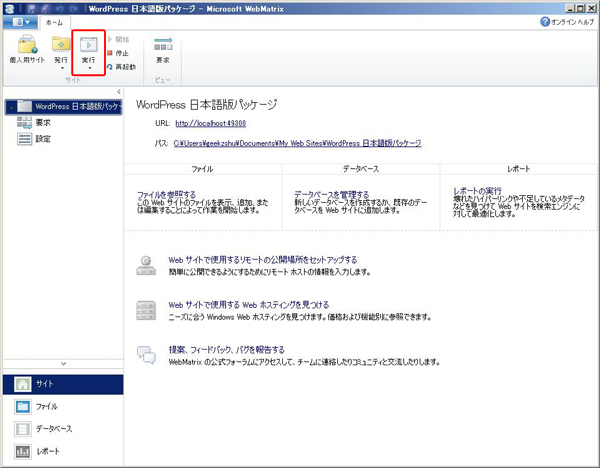Click the site heading WordPress 日本語版パッケージ
This screenshot has height=468, width=600.
pyautogui.click(x=207, y=104)
